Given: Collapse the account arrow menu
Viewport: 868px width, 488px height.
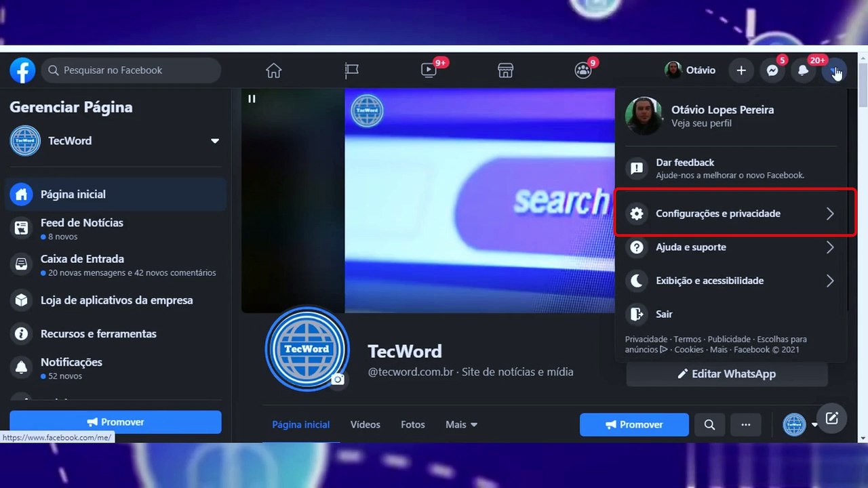Looking at the screenshot, I should click(x=834, y=70).
